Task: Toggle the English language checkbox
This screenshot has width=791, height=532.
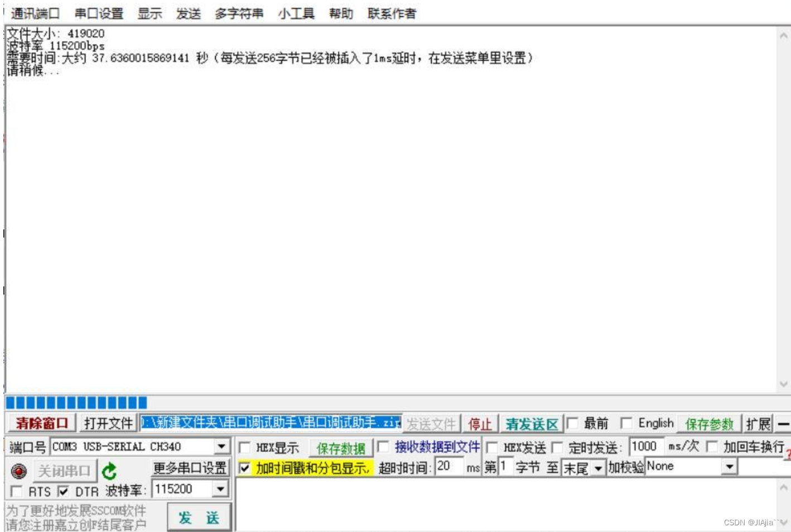Action: tap(626, 423)
